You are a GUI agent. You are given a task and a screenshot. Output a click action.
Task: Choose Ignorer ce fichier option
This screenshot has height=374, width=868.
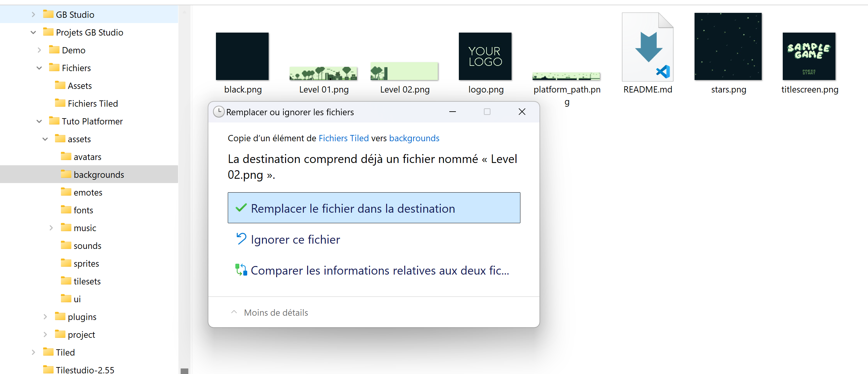pyautogui.click(x=295, y=239)
